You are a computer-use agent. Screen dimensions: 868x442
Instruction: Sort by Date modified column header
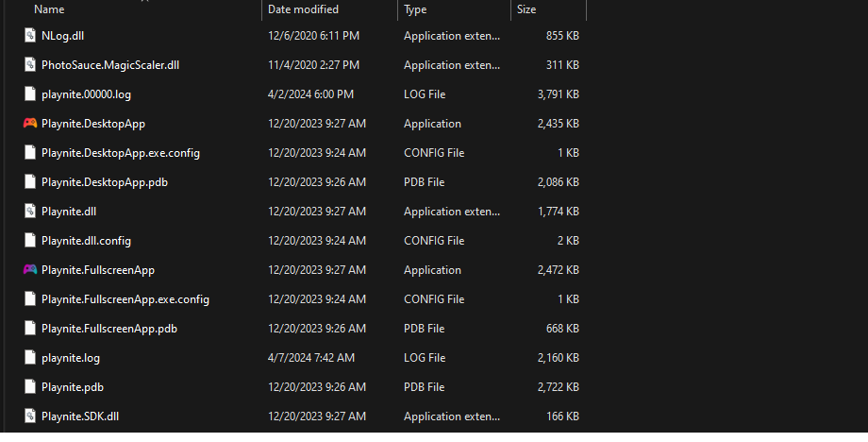(x=305, y=9)
